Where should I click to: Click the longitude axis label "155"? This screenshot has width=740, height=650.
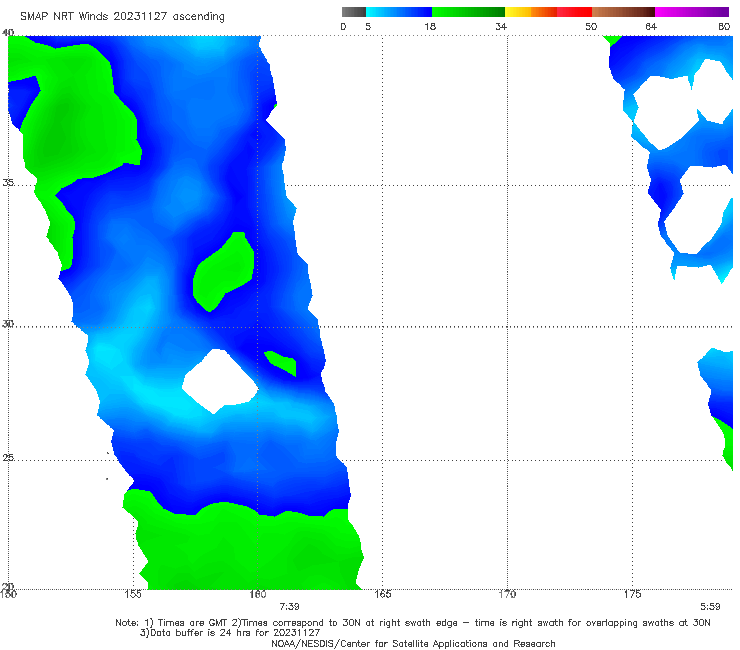click(x=133, y=594)
